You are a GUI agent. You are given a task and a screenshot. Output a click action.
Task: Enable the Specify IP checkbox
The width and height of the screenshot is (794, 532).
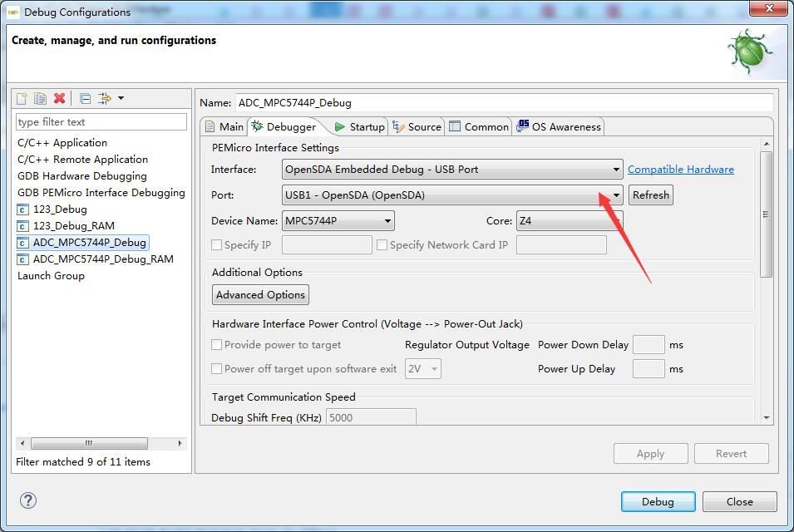pos(216,245)
